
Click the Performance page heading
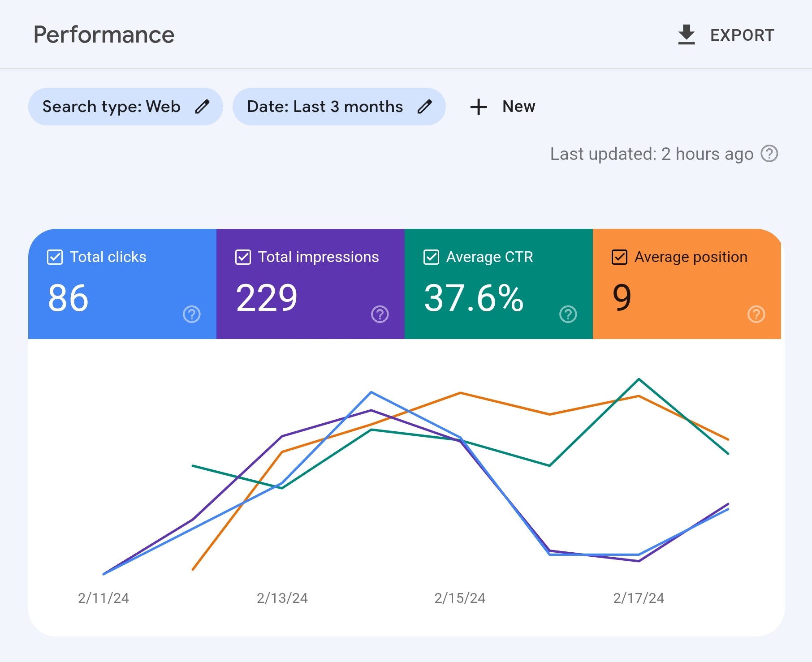(x=104, y=35)
